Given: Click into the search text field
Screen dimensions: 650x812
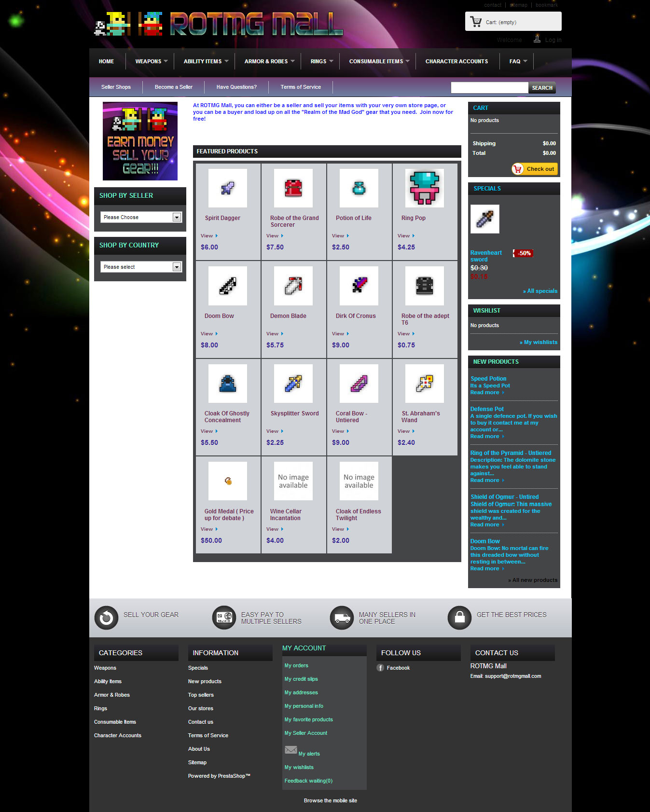Looking at the screenshot, I should click(489, 87).
